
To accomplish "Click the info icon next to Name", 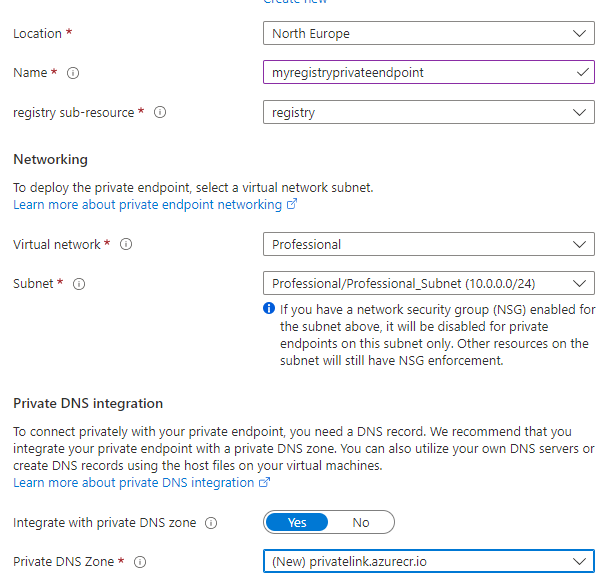I will [73, 73].
